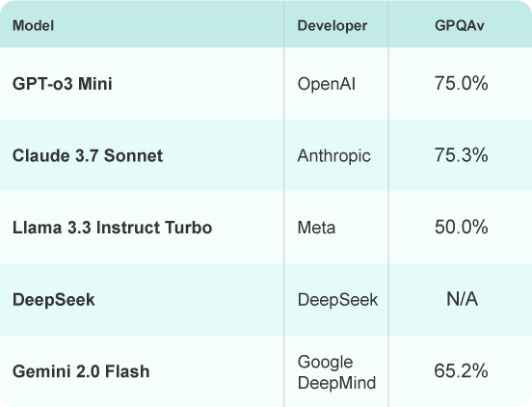Click the DeepSeek developer cell
Image resolution: width=532 pixels, height=407 pixels.
(x=337, y=300)
